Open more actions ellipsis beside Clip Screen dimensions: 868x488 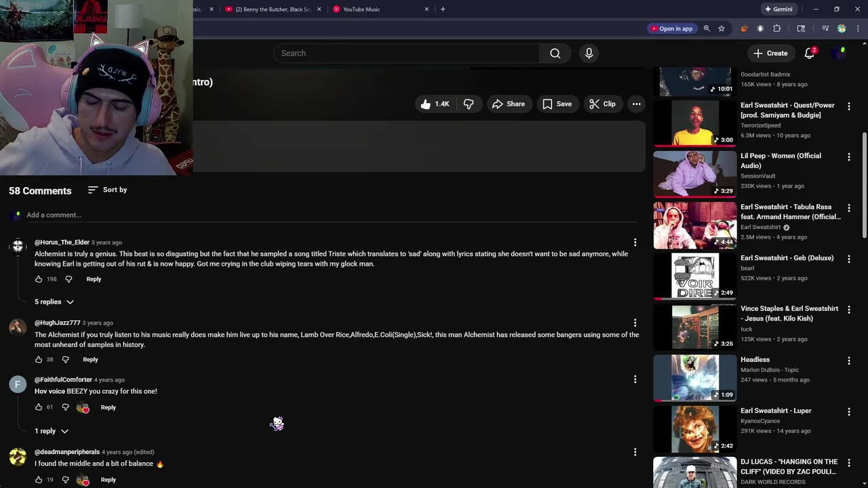(x=636, y=104)
